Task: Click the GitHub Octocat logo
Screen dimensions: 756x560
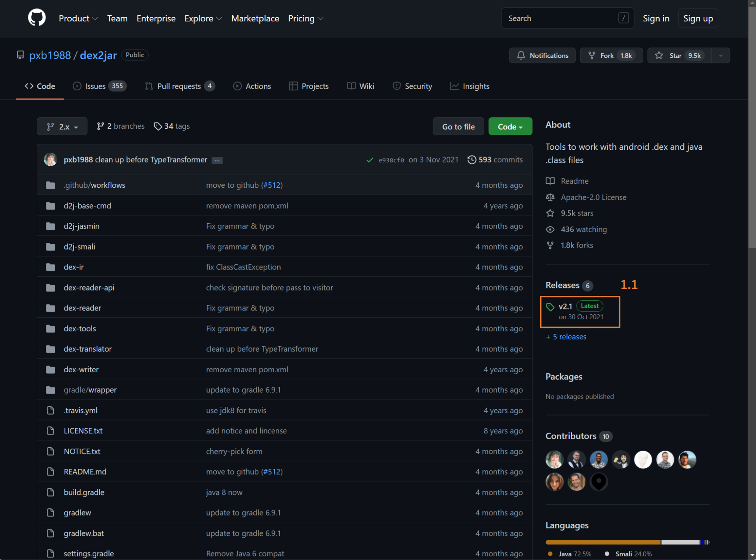Action: [37, 18]
